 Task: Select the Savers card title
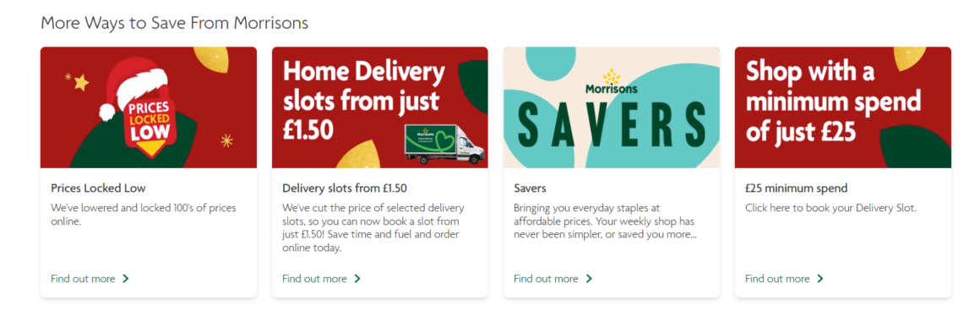click(x=530, y=188)
